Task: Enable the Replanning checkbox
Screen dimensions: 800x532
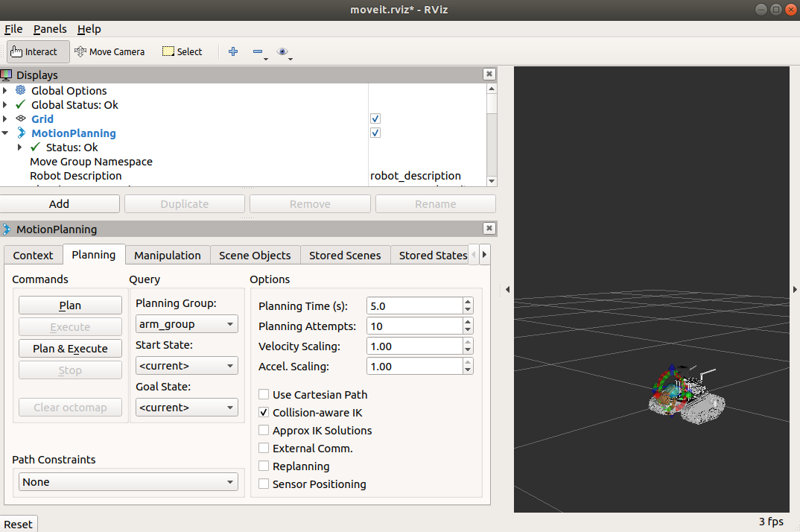Action: [264, 466]
